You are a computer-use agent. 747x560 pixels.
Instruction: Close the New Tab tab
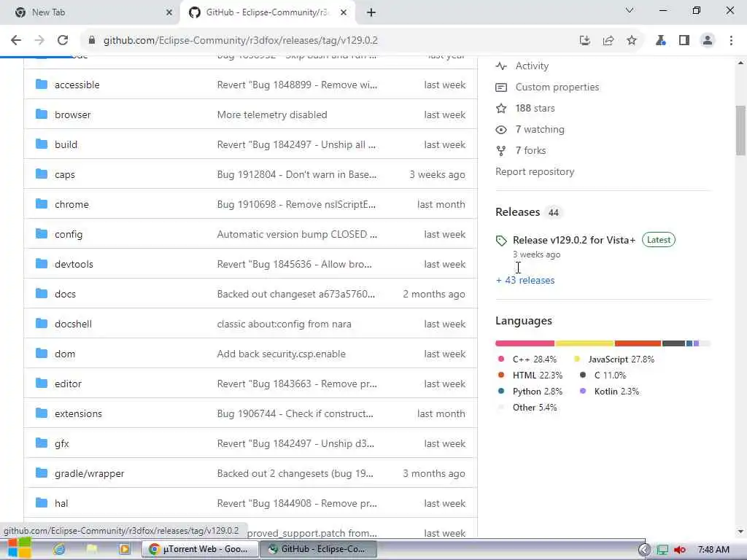click(169, 12)
